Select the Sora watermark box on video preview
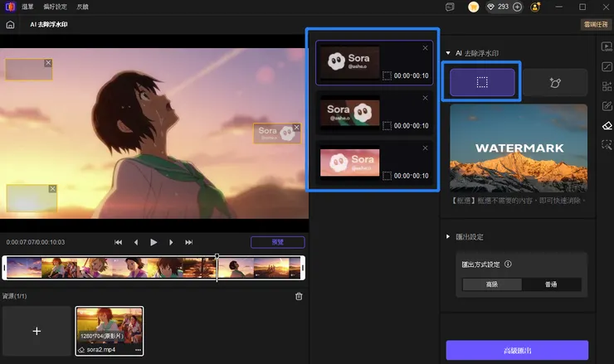Image resolution: width=614 pixels, height=364 pixels. click(277, 133)
